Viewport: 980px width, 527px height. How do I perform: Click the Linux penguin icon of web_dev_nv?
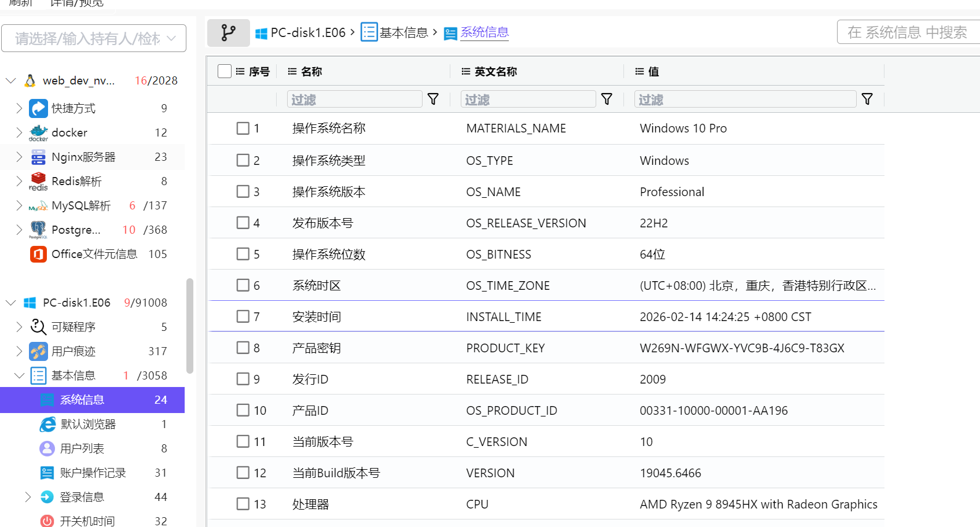coord(30,80)
